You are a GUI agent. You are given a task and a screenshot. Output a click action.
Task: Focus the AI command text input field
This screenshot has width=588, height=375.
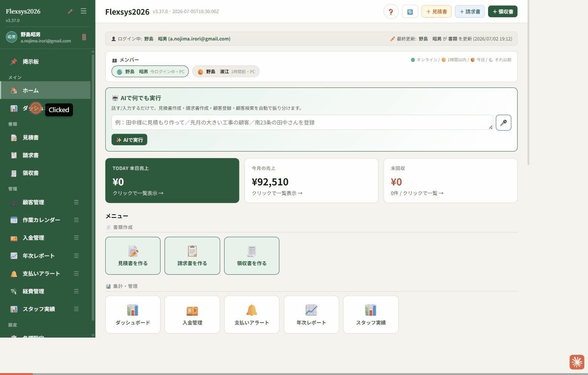click(x=302, y=123)
